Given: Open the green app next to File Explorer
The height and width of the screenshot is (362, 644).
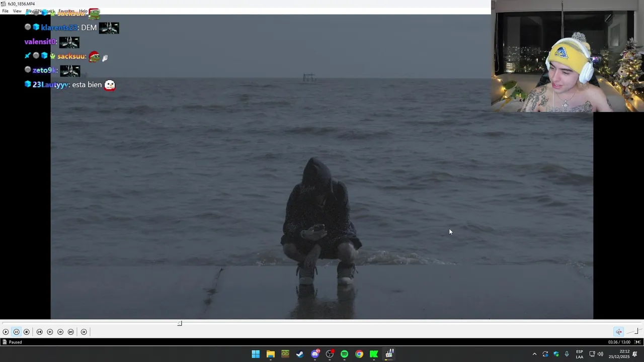Looking at the screenshot, I should click(x=285, y=354).
